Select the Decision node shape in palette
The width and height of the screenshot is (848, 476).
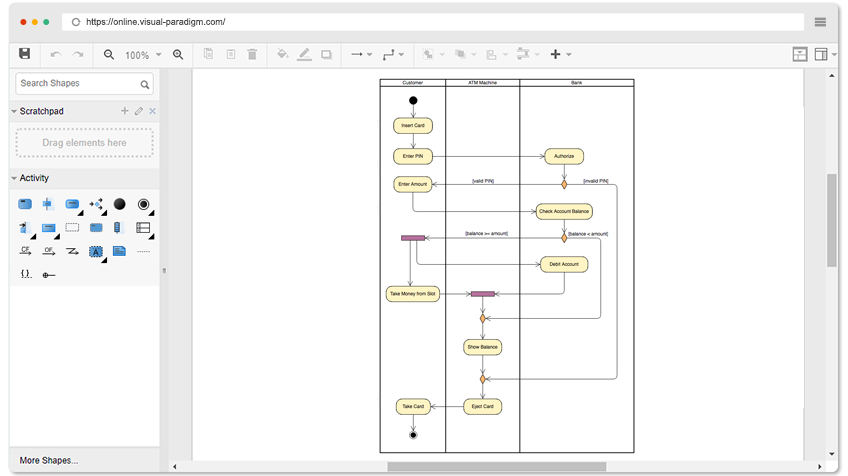click(x=96, y=204)
